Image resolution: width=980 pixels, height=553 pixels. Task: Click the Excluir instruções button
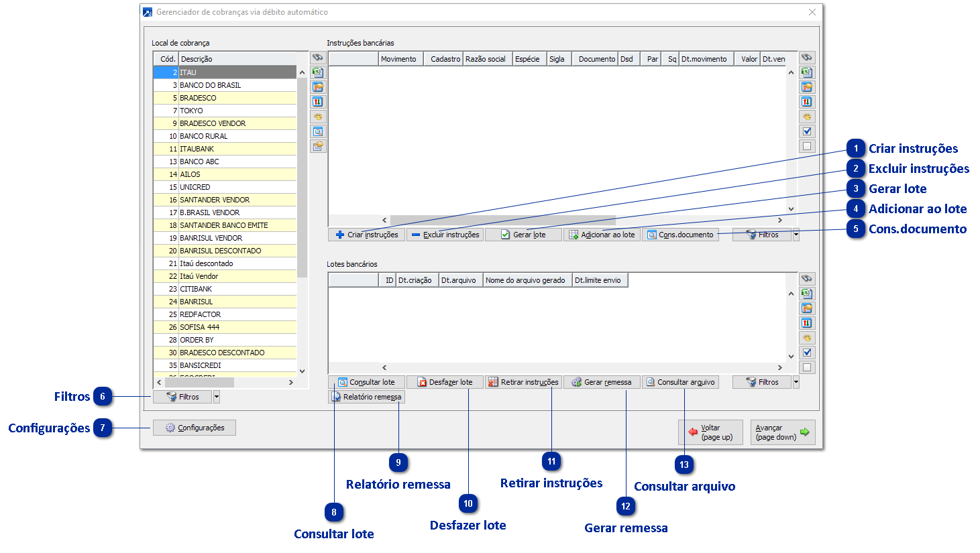445,235
